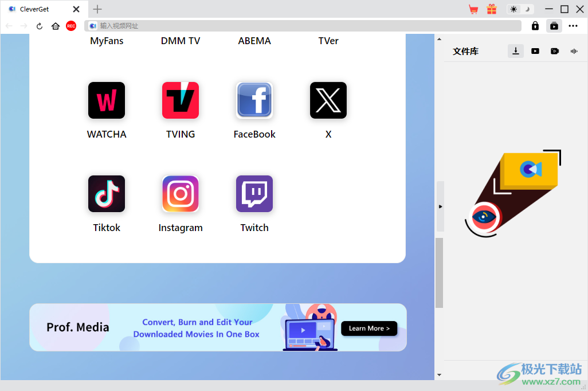Viewport: 588px width, 391px height.
Task: Open the X social site icon
Action: point(328,100)
